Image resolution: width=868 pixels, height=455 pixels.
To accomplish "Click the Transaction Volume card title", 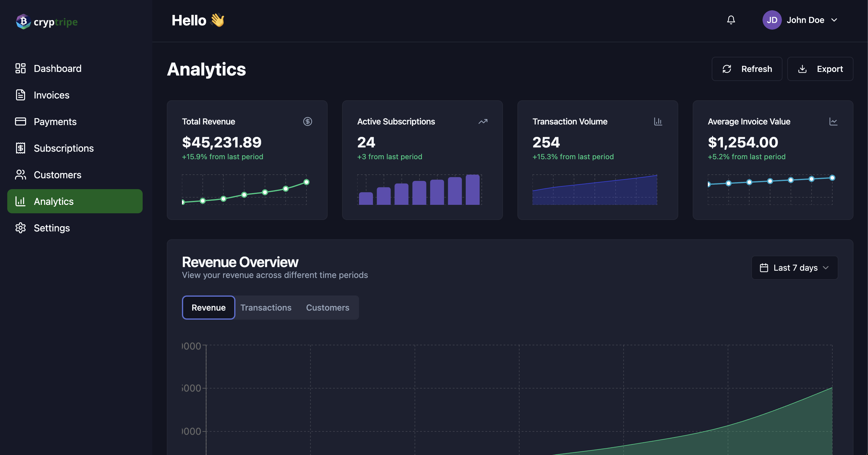I will click(570, 121).
